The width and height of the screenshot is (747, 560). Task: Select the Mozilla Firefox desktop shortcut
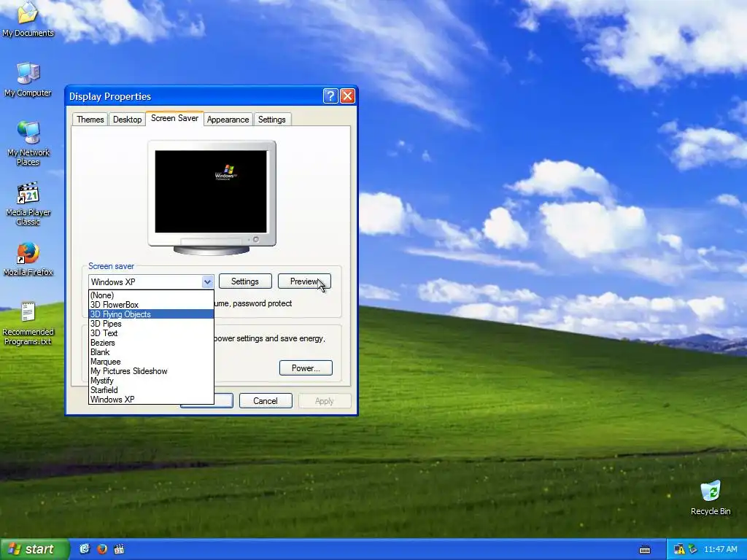[x=28, y=259]
